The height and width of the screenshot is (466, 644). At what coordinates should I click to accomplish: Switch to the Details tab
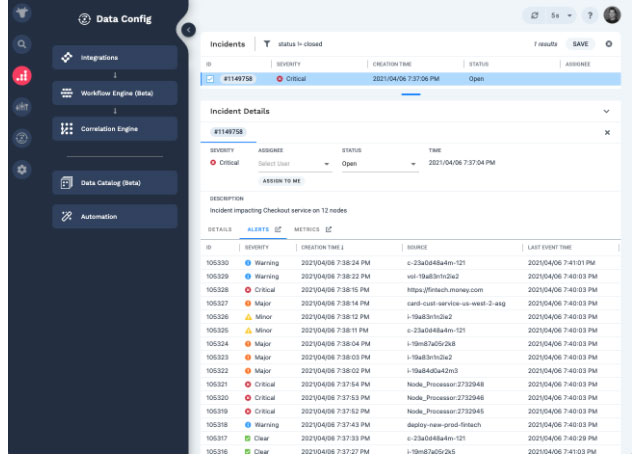(220, 229)
